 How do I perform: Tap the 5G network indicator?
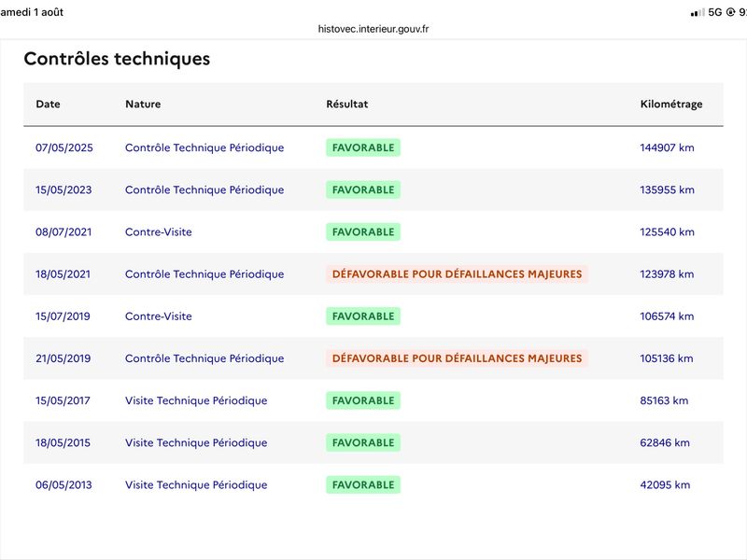click(x=715, y=12)
